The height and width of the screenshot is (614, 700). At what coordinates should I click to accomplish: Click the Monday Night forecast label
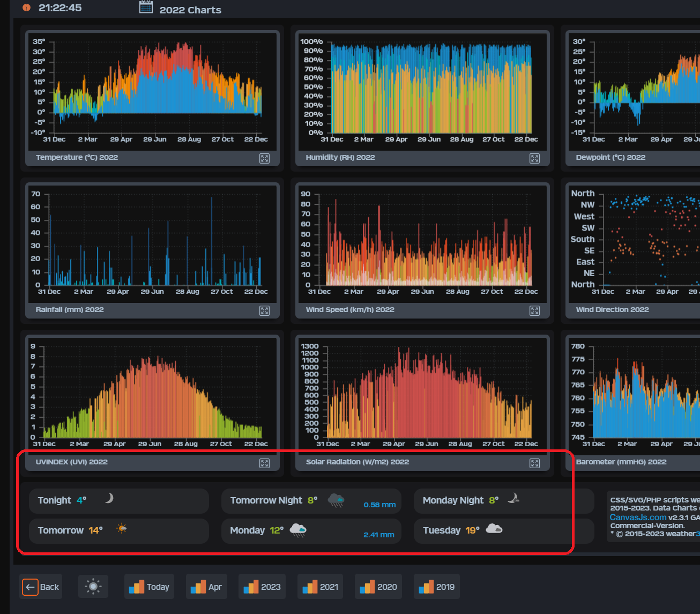pos(453,500)
